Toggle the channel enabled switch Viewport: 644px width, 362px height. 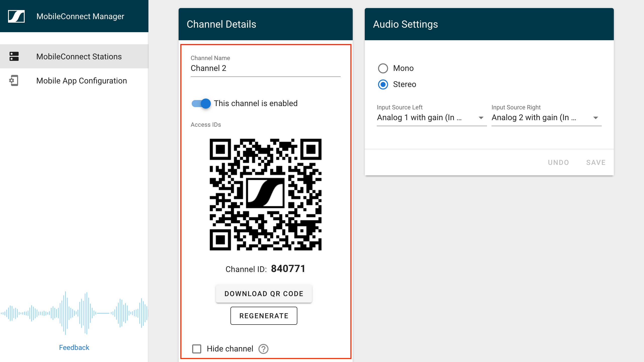click(201, 103)
